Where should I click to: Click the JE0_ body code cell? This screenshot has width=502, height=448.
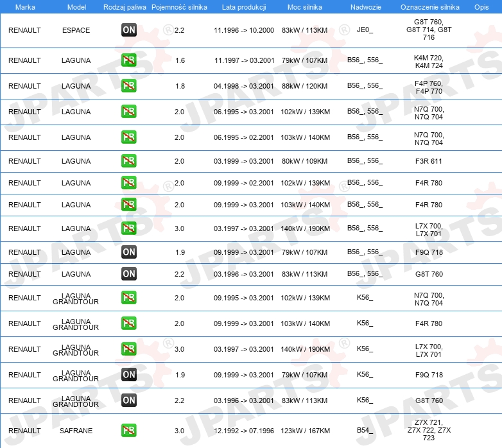(x=365, y=30)
